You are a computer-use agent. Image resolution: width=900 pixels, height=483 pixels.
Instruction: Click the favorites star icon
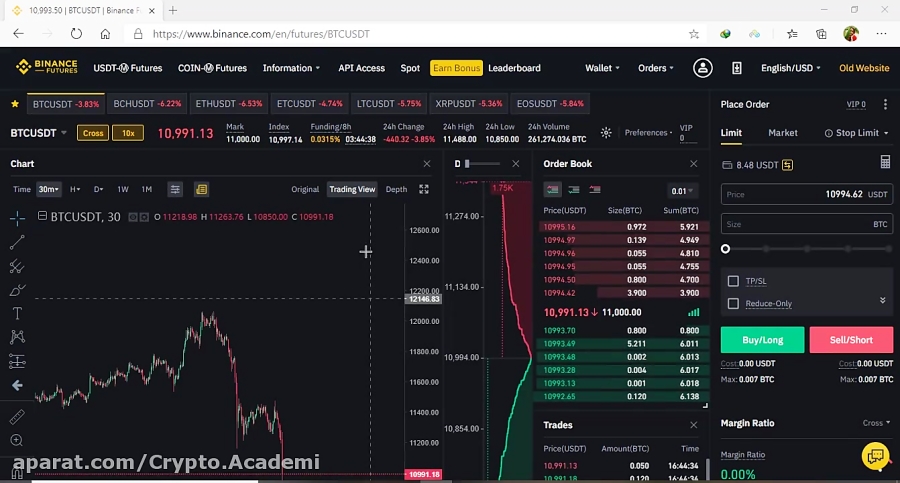pos(15,104)
